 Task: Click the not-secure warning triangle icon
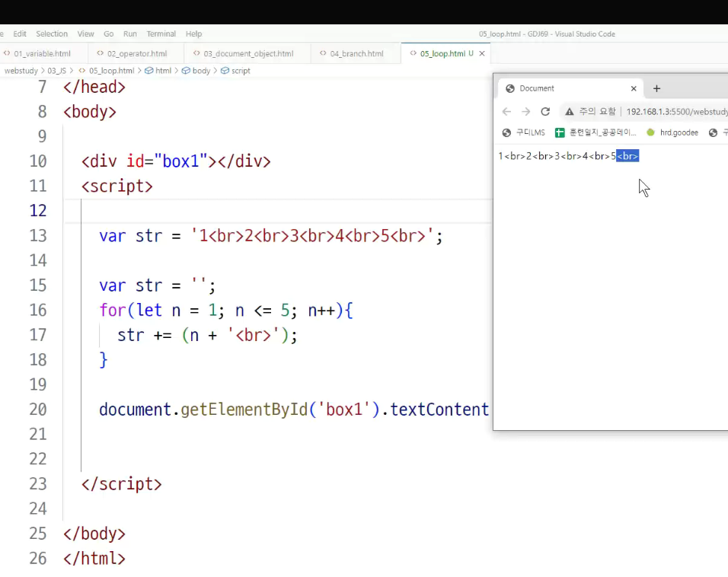point(569,112)
